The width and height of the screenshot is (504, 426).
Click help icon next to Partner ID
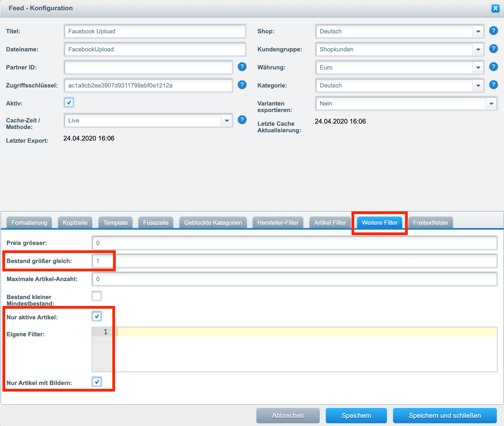pos(242,67)
